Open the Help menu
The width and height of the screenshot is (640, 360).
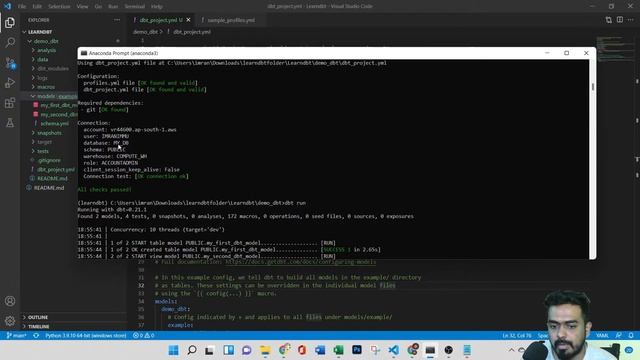pyautogui.click(x=157, y=7)
